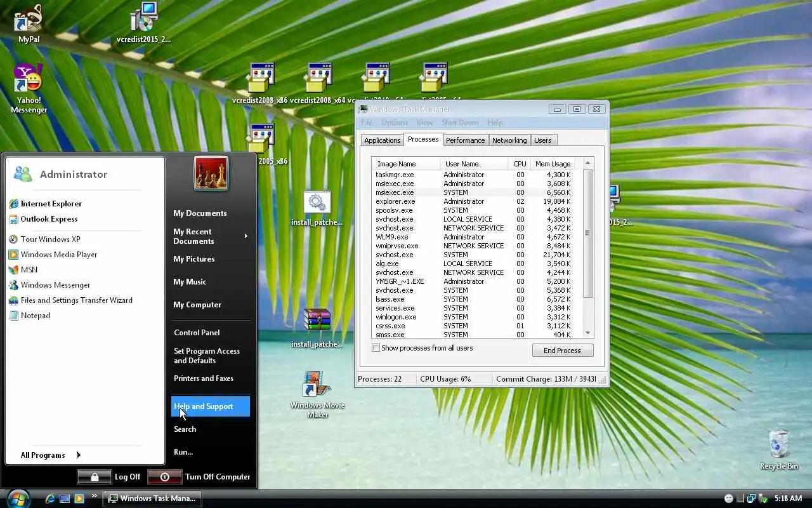
Task: Sort processes by the Mem Usage column
Action: [553, 164]
